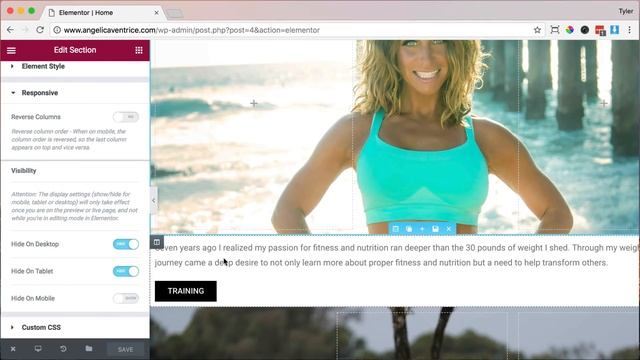Screen dimensions: 640x360
Task: Click the 'Visibility' heading
Action: (x=24, y=171)
